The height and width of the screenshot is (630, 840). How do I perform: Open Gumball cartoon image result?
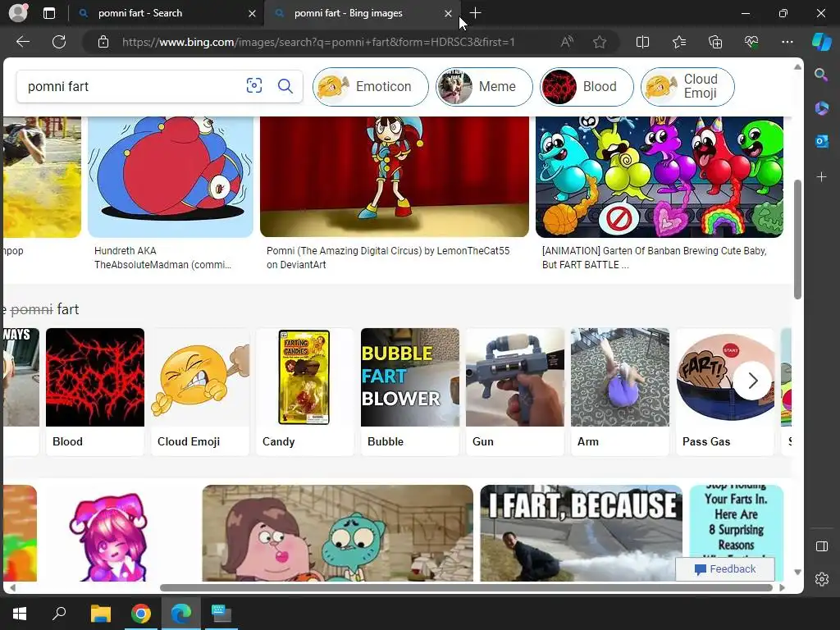[x=337, y=533]
